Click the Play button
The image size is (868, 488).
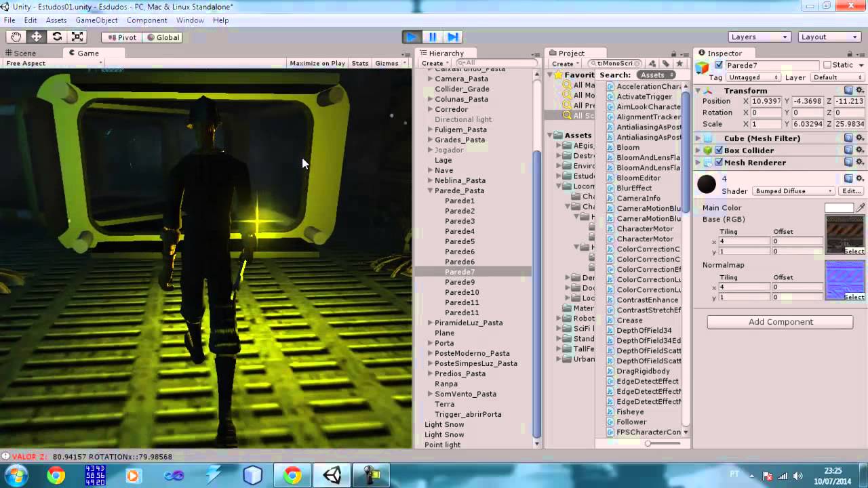pos(412,37)
